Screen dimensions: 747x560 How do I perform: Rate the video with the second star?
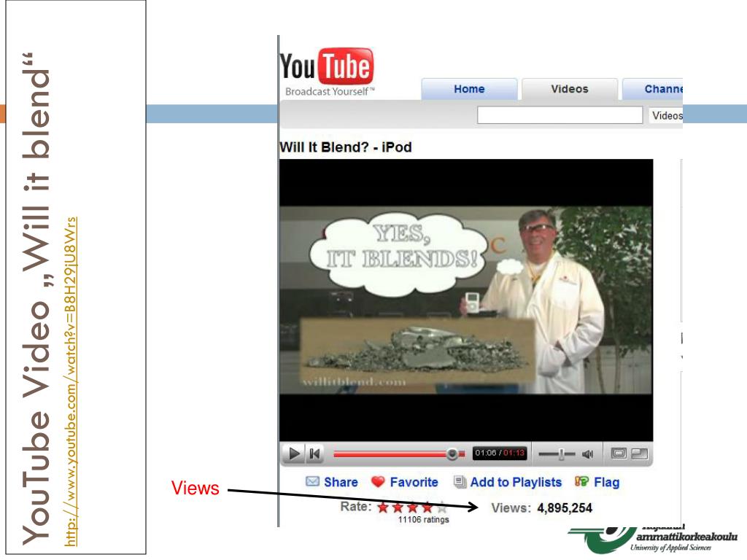[398, 507]
